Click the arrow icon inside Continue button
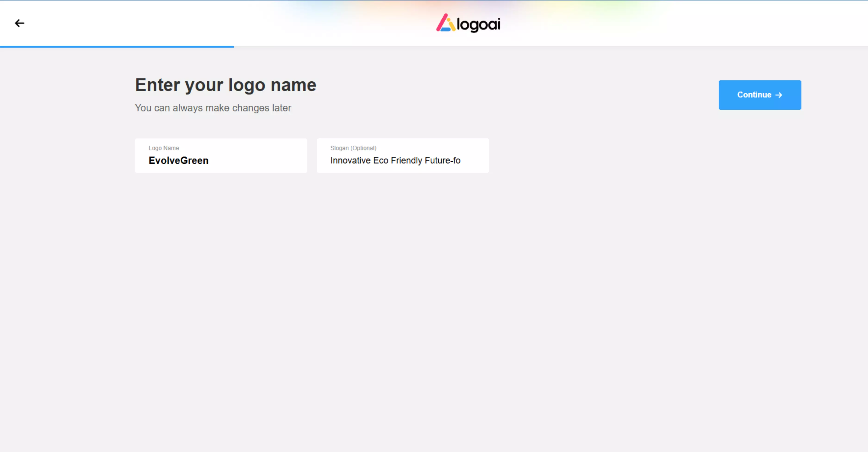This screenshot has height=452, width=868. 779,95
